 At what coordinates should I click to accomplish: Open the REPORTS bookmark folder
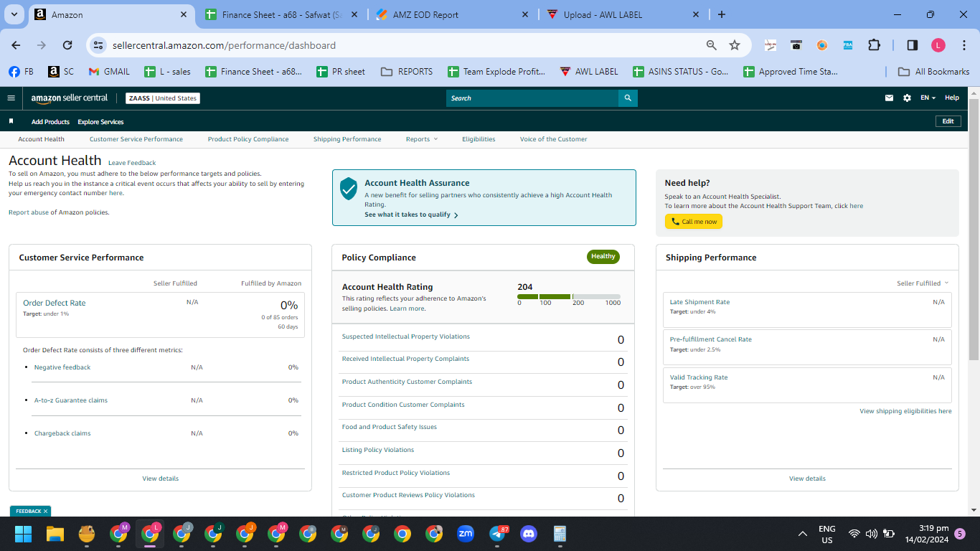pyautogui.click(x=407, y=72)
